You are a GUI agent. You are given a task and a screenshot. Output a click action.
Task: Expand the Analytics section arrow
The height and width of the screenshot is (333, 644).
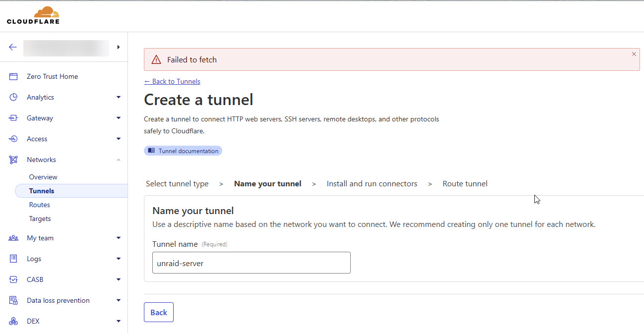[118, 97]
